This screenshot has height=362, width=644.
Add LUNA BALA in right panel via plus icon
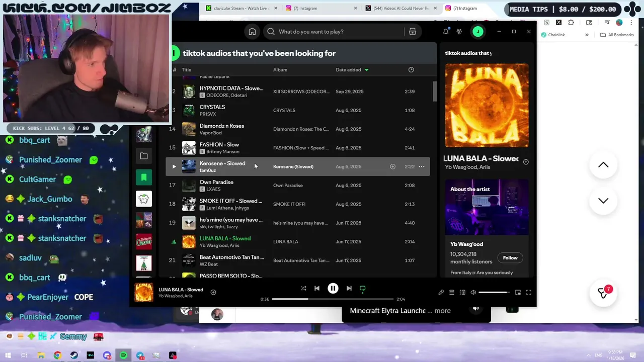coord(526,162)
